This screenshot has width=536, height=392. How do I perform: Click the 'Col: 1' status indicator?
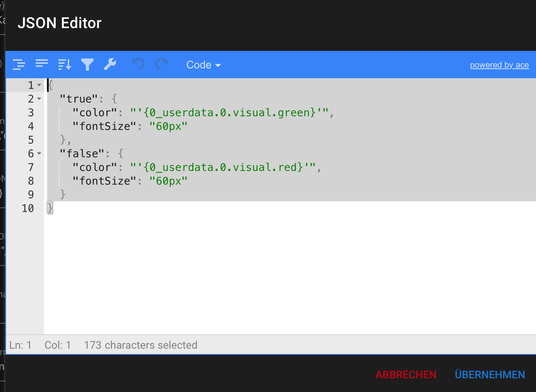point(58,345)
